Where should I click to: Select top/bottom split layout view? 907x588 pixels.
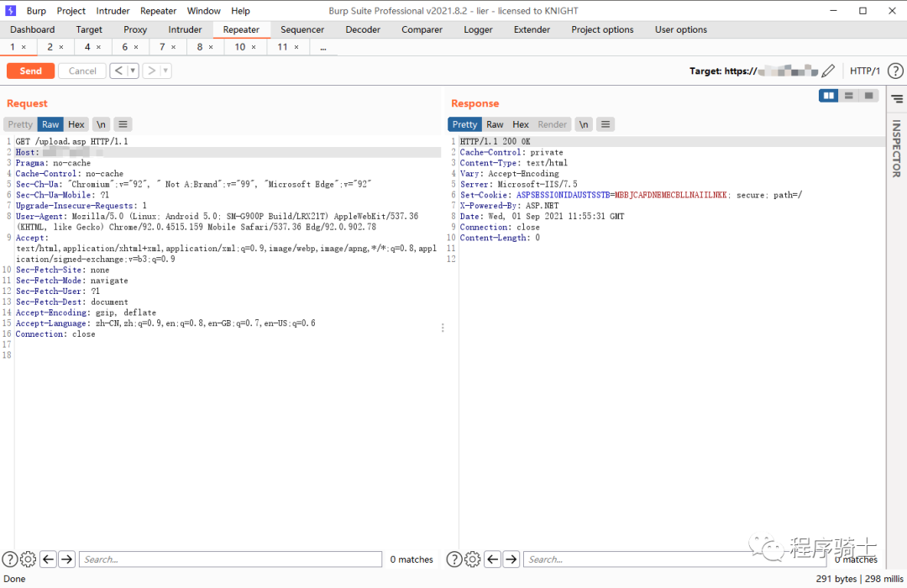click(x=849, y=96)
